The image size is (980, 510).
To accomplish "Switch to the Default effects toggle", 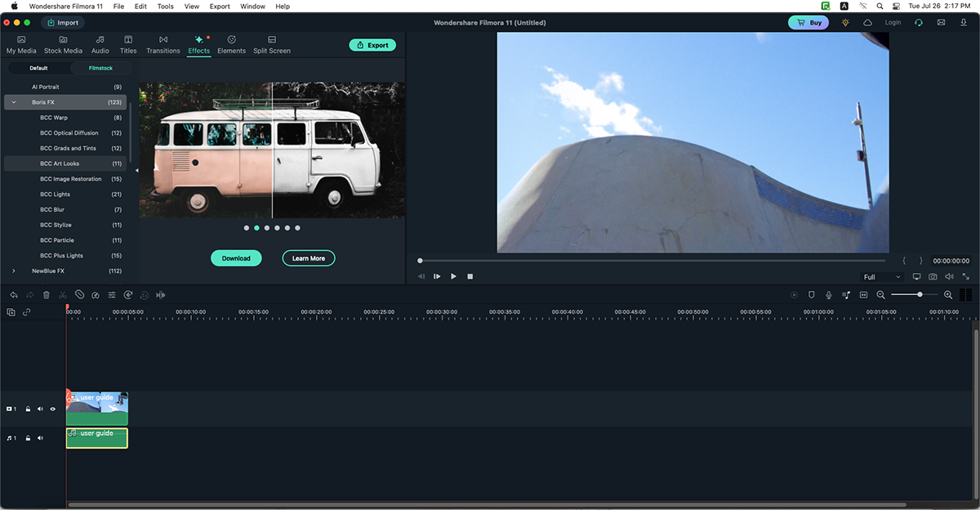I will coord(38,68).
